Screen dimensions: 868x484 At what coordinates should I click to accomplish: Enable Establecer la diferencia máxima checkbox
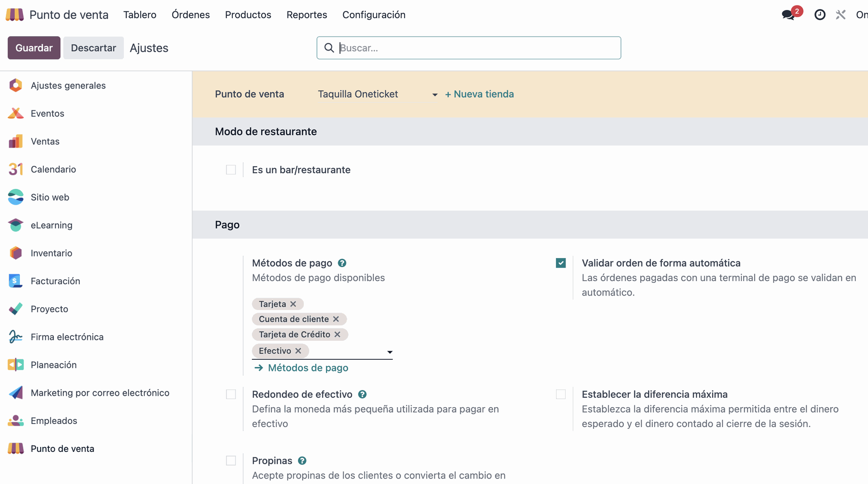pos(561,395)
